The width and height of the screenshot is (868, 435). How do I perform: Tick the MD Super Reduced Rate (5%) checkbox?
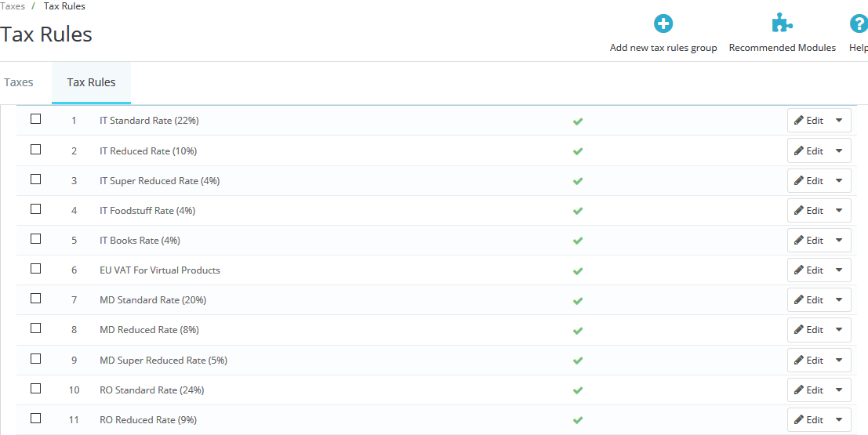pos(35,359)
